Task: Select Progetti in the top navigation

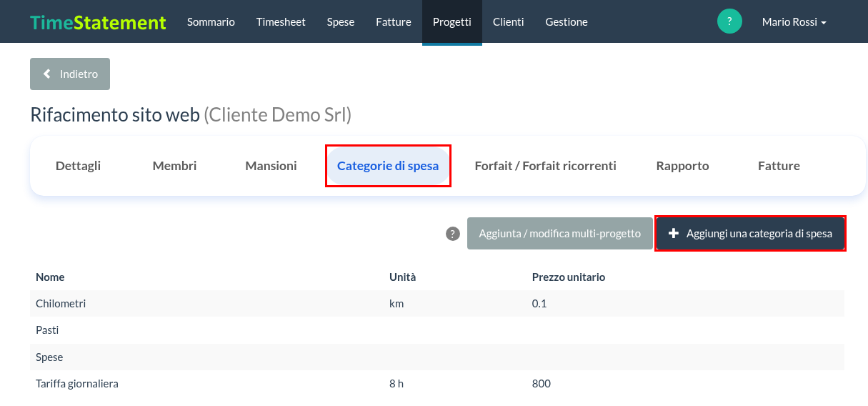Action: tap(452, 22)
